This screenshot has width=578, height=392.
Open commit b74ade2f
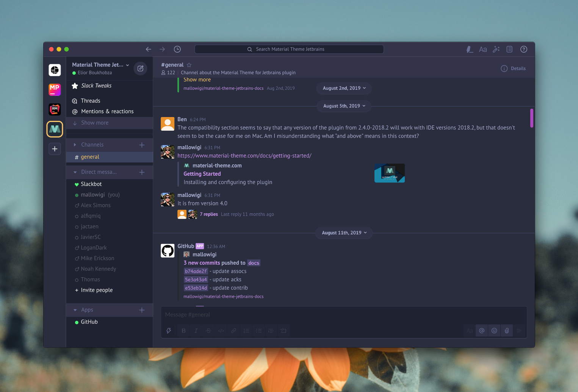[196, 271]
